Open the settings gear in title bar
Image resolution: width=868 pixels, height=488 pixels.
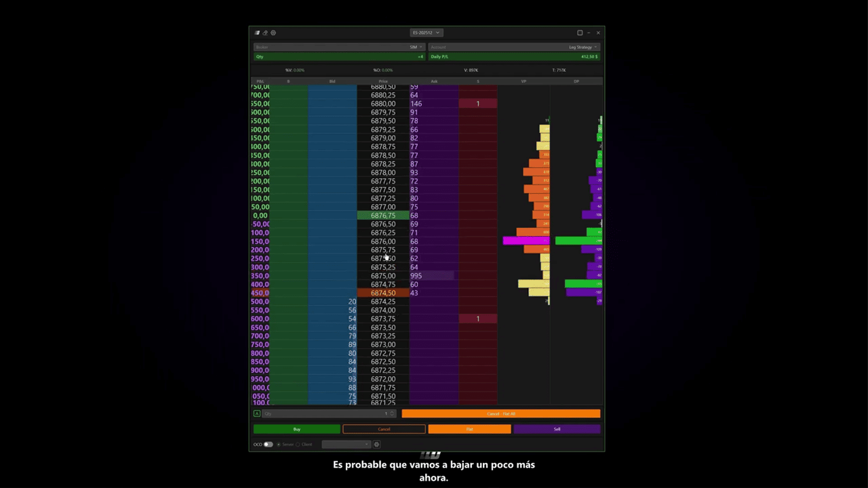point(273,33)
